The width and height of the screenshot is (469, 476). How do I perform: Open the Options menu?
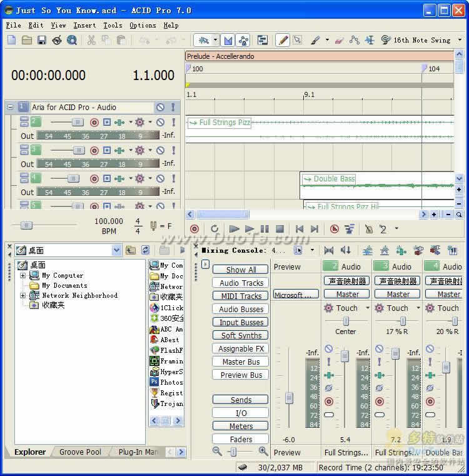click(x=143, y=25)
